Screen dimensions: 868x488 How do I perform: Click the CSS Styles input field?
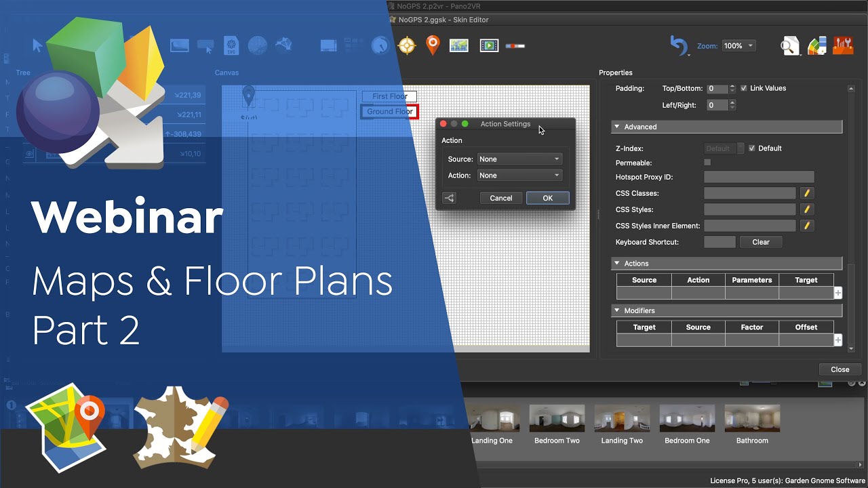tap(750, 209)
